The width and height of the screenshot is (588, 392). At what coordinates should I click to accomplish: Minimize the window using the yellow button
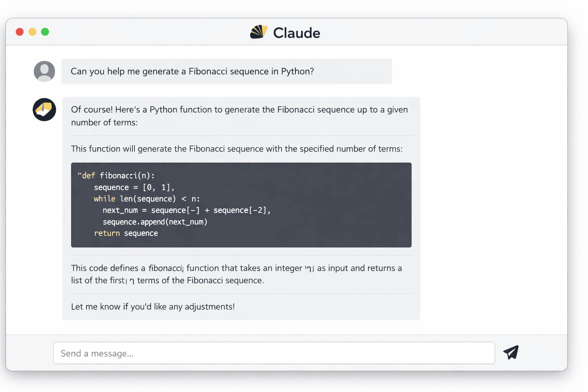point(33,32)
